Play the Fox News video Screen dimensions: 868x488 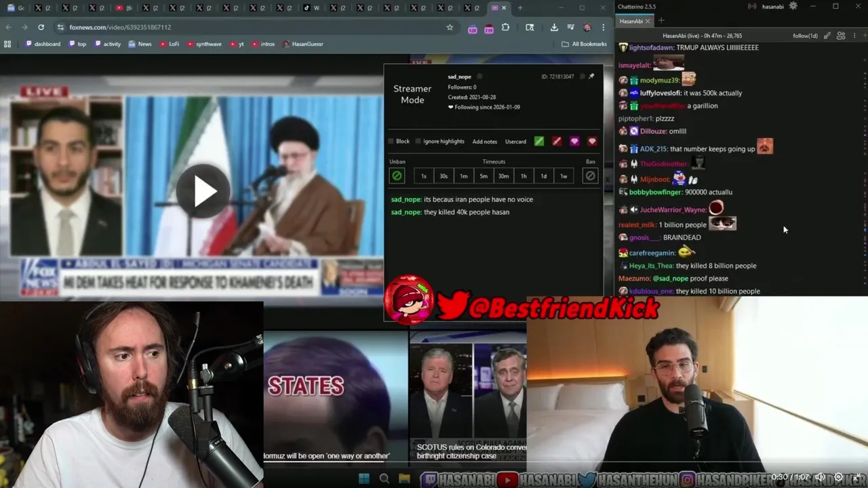pyautogui.click(x=203, y=191)
